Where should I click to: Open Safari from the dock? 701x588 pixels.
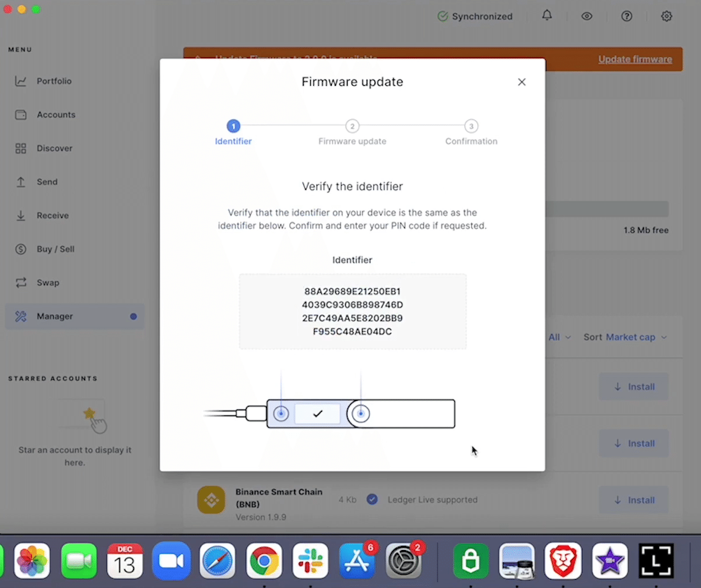coord(218,561)
